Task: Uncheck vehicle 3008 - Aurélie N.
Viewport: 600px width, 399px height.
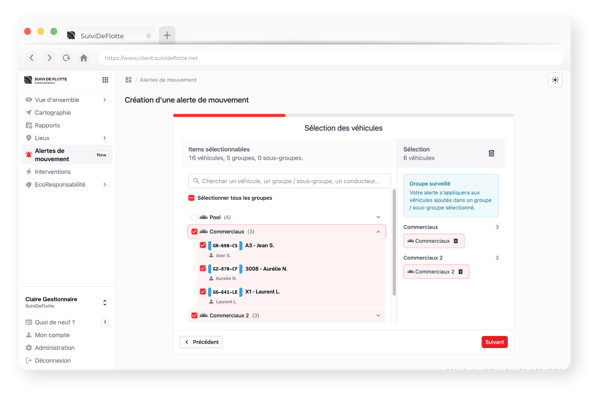Action: click(x=203, y=269)
